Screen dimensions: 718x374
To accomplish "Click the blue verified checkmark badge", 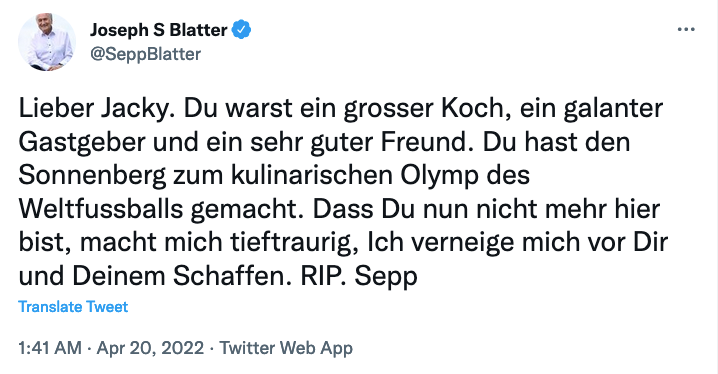I will 241,30.
